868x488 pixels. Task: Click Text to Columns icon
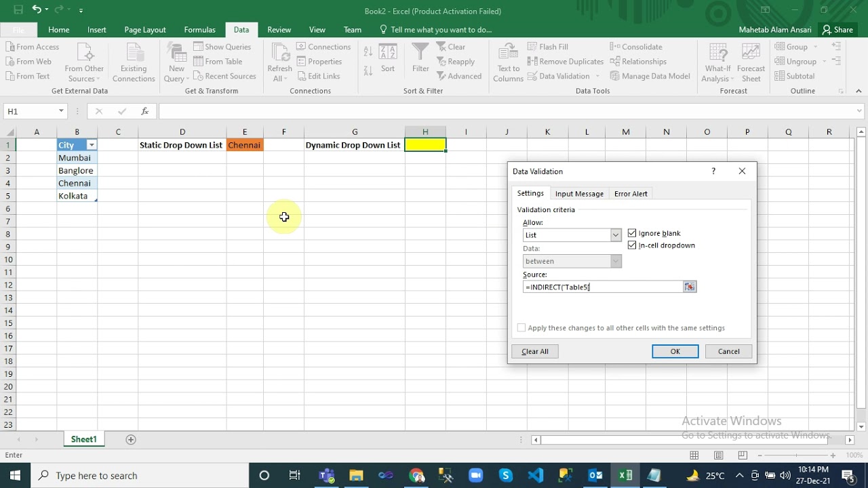tap(509, 62)
